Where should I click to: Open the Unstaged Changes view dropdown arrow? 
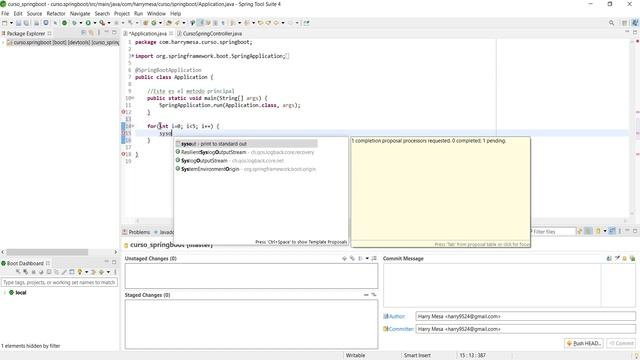click(367, 258)
